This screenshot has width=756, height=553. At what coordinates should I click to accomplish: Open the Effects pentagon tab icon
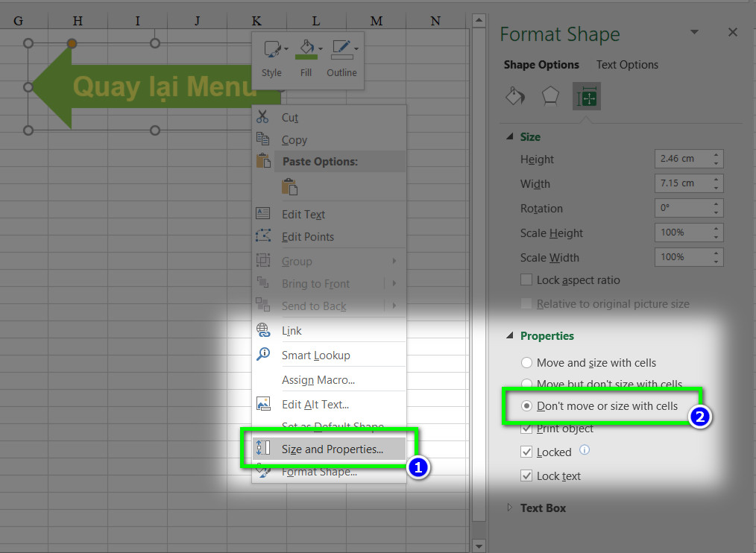pyautogui.click(x=550, y=96)
